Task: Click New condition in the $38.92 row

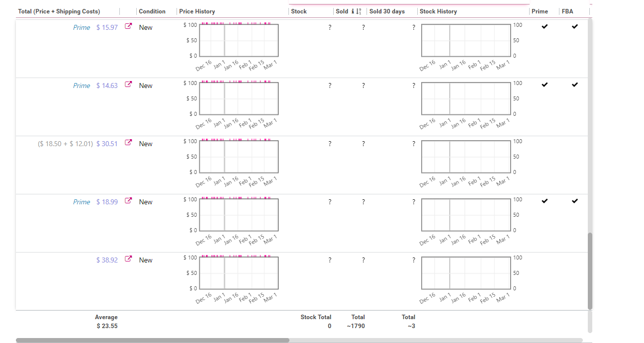Action: (x=146, y=260)
